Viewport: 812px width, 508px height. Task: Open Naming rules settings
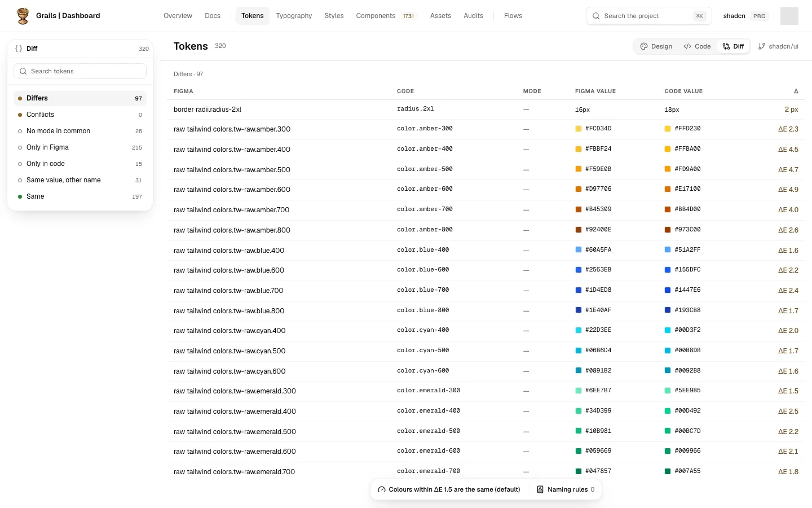point(566,489)
